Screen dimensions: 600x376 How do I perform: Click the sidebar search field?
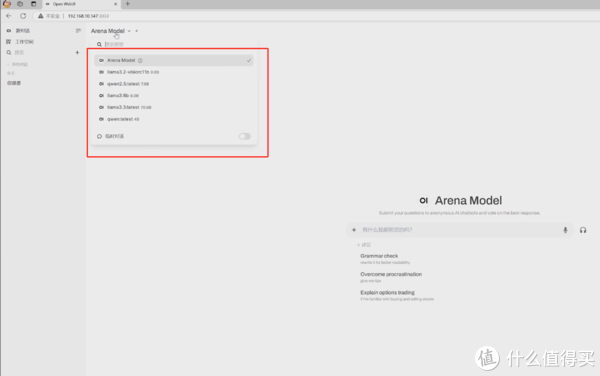click(42, 52)
